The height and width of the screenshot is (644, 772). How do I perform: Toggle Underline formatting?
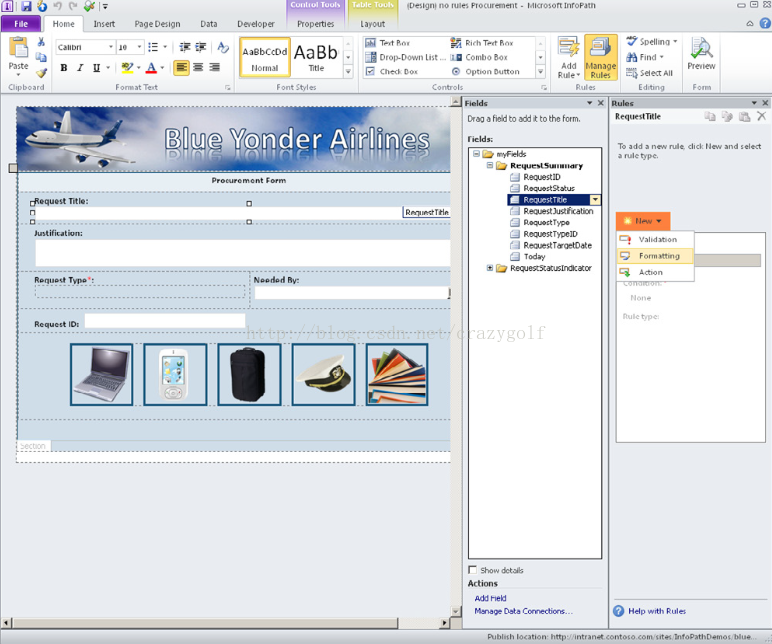tap(96, 67)
